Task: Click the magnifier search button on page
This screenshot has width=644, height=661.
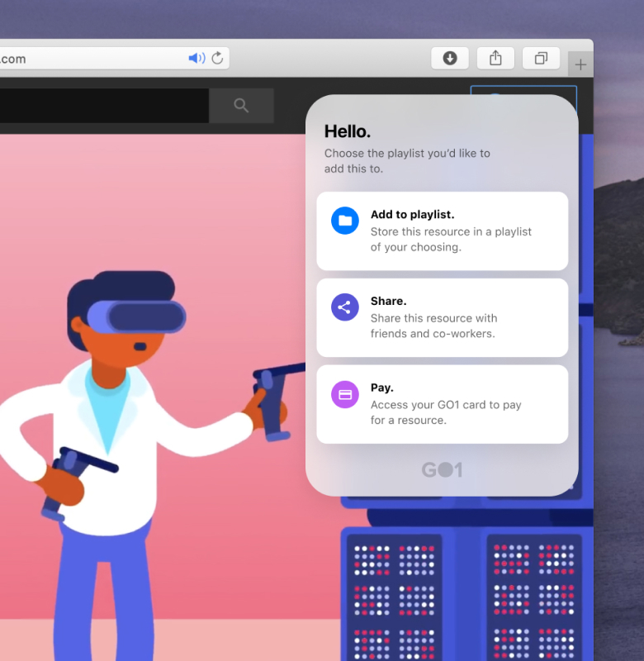Action: (241, 106)
